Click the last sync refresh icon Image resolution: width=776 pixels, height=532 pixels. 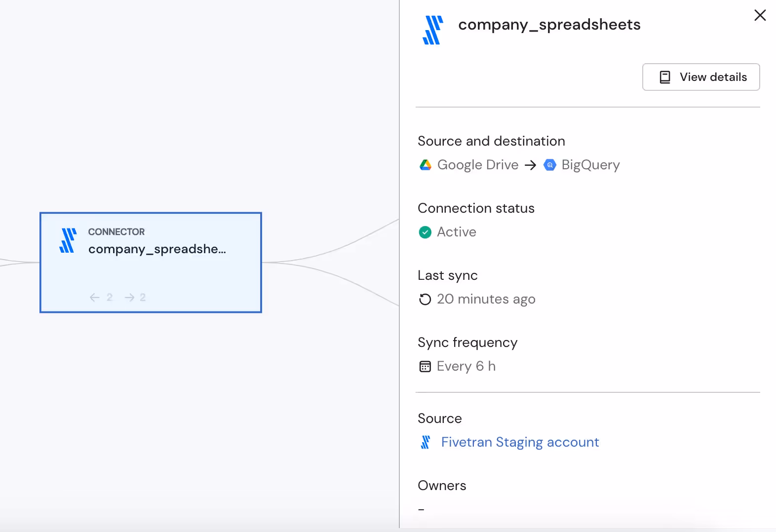(x=425, y=299)
